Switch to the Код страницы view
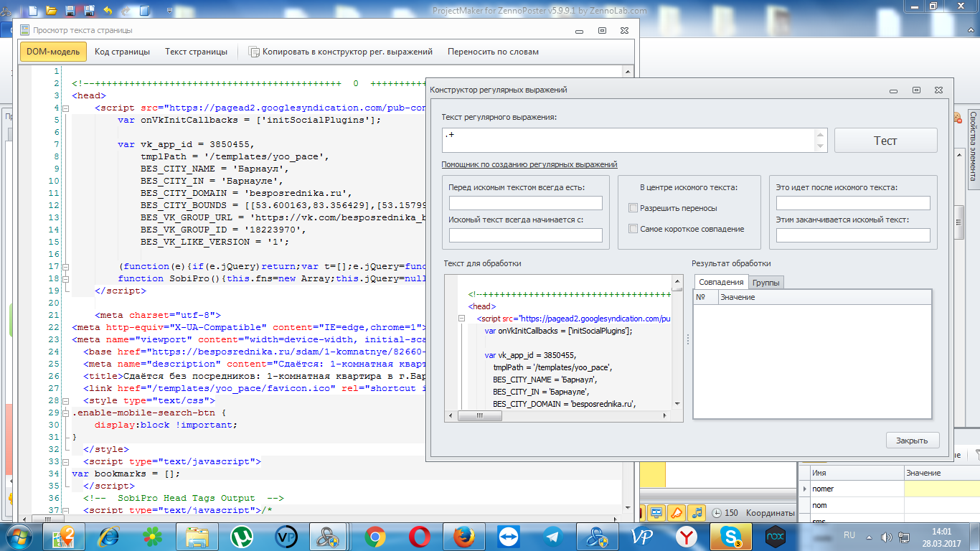Image resolution: width=980 pixels, height=551 pixels. (x=122, y=52)
